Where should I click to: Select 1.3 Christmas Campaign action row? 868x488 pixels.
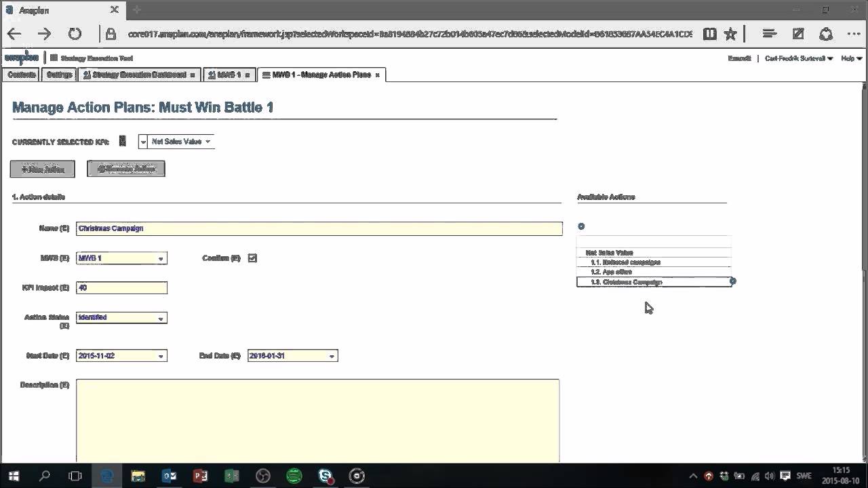pos(654,282)
